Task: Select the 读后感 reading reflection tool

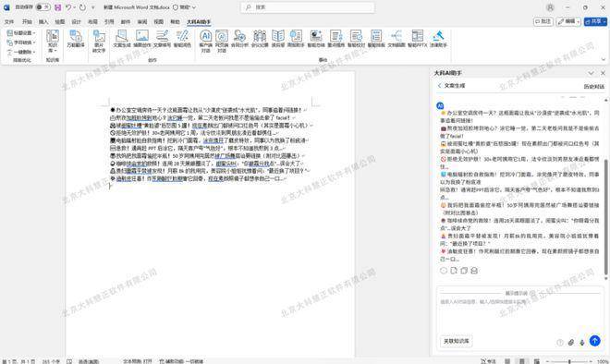Action: (278, 39)
